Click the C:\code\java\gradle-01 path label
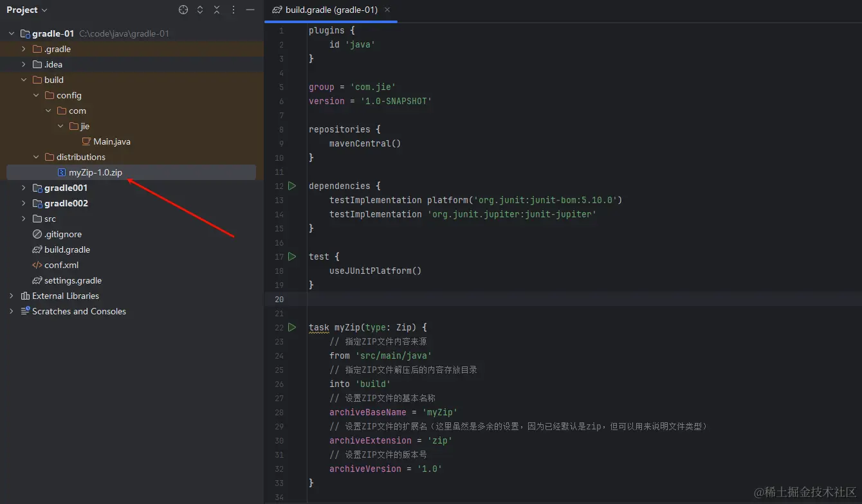The width and height of the screenshot is (862, 504). click(x=124, y=33)
